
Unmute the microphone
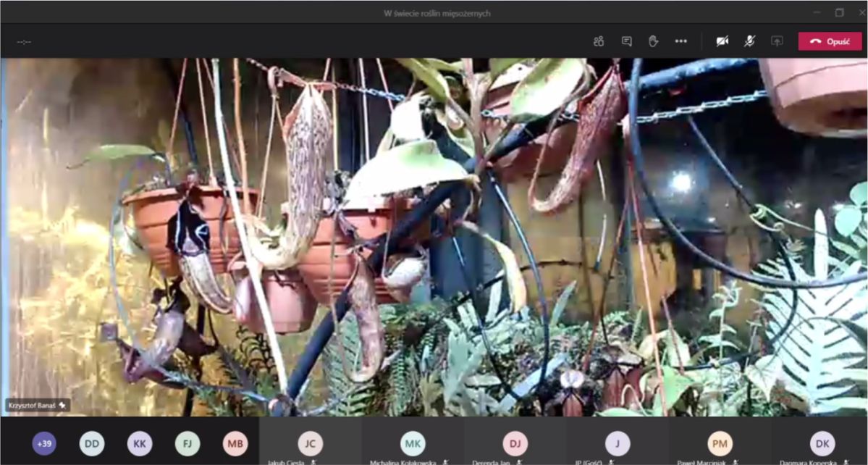749,41
